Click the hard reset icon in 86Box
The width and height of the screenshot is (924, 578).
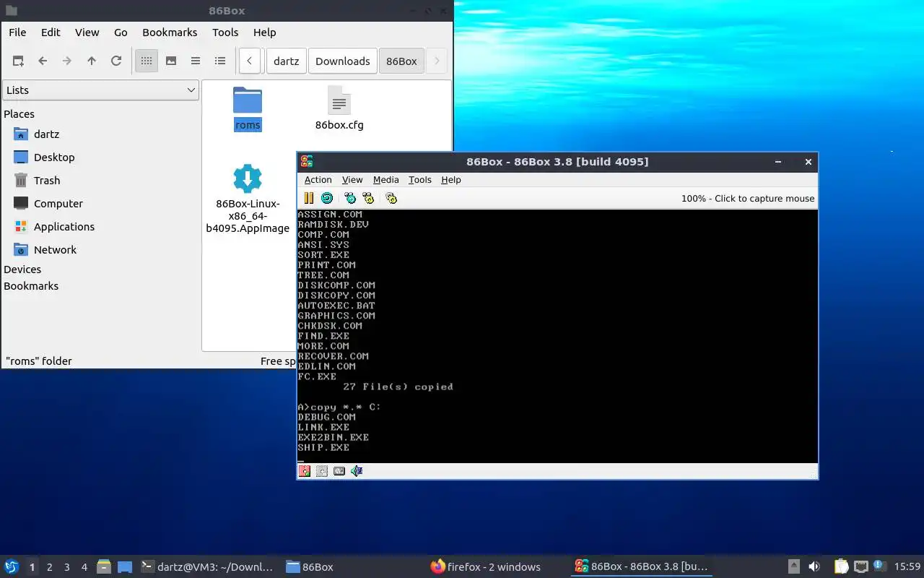coord(327,198)
